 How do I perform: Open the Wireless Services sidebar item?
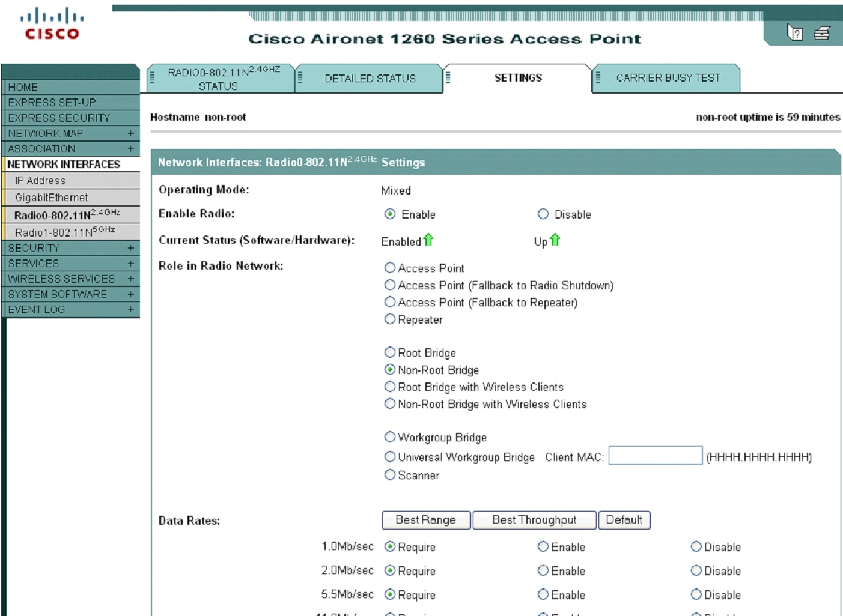pyautogui.click(x=71, y=279)
